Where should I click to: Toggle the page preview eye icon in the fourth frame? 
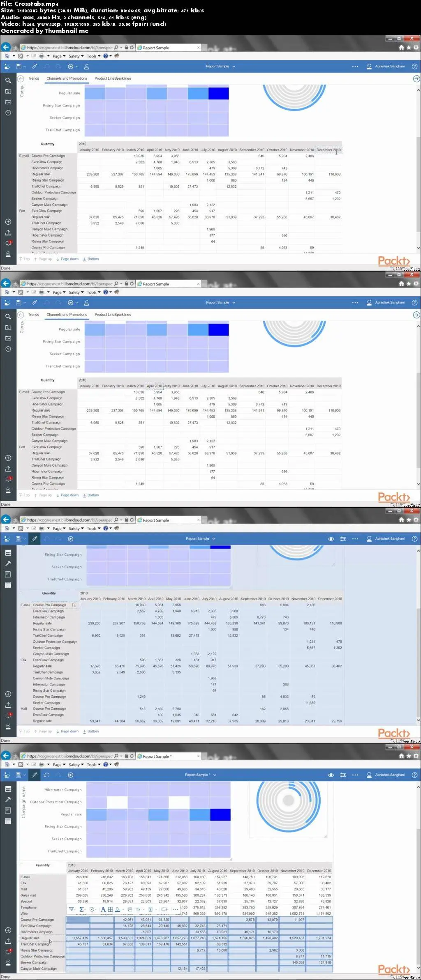[x=331, y=775]
